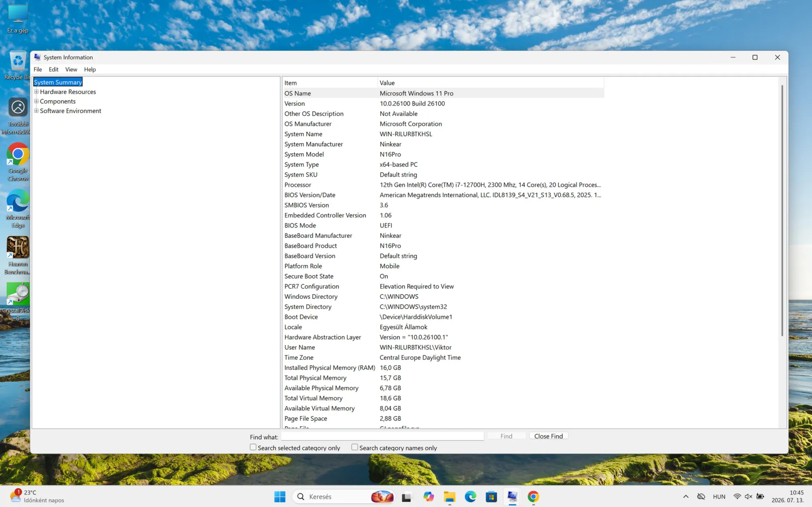The height and width of the screenshot is (507, 812).
Task: Open Wi-Fi network settings tray icon
Action: [737, 496]
